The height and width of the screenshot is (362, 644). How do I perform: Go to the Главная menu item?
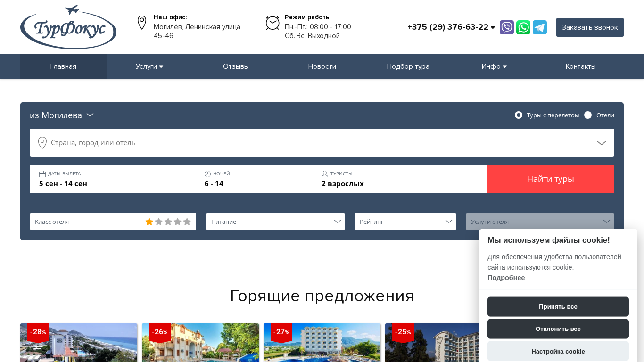point(63,66)
